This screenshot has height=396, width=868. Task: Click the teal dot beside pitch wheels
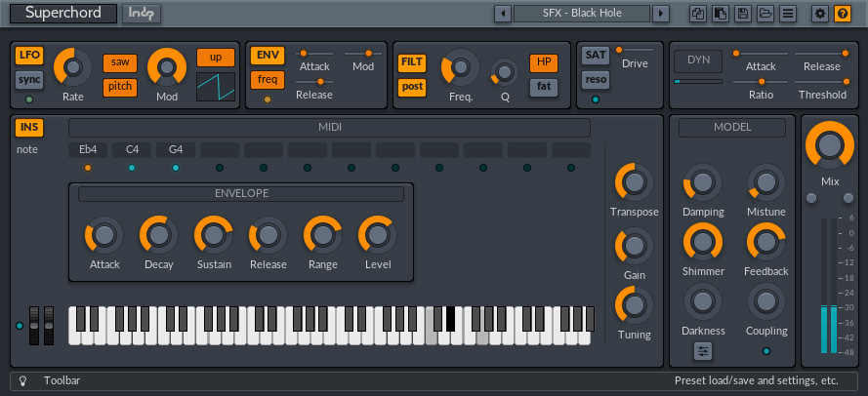pos(20,325)
